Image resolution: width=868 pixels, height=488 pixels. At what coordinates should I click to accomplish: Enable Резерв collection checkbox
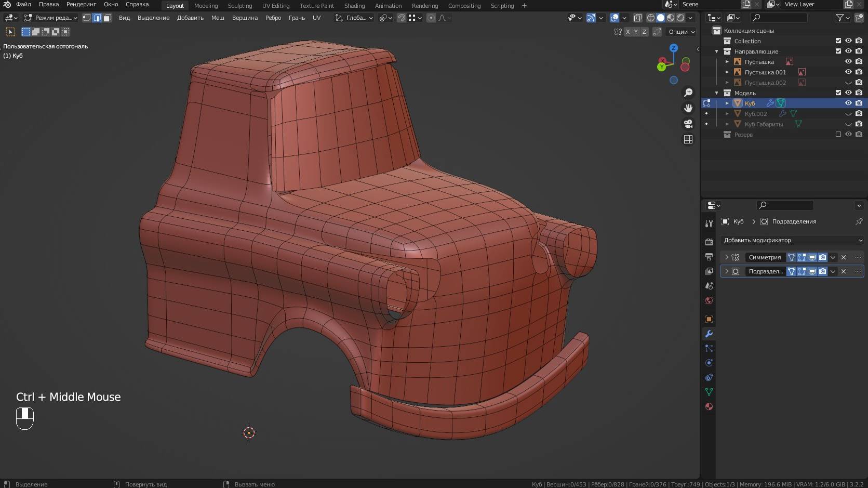[838, 134]
